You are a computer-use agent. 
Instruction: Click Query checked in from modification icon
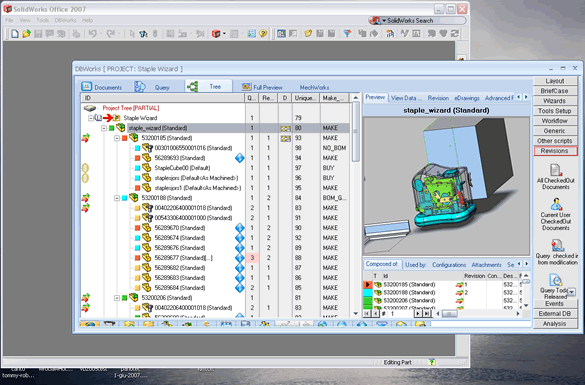click(x=557, y=245)
